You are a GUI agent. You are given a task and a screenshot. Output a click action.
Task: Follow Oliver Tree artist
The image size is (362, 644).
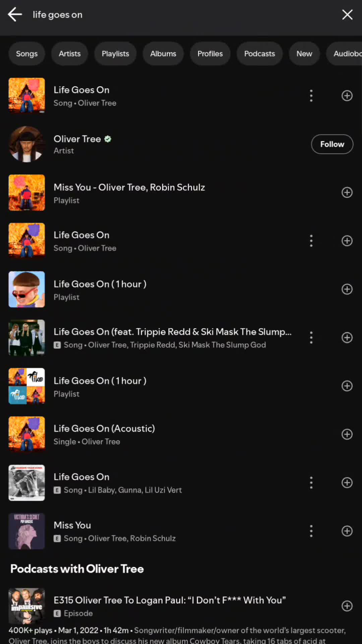pyautogui.click(x=332, y=144)
